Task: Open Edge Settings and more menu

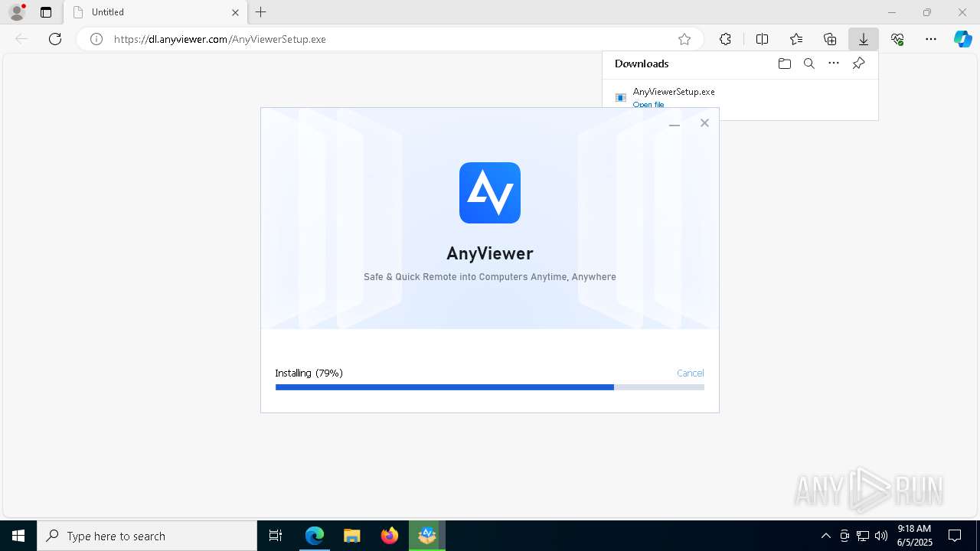Action: click(931, 39)
